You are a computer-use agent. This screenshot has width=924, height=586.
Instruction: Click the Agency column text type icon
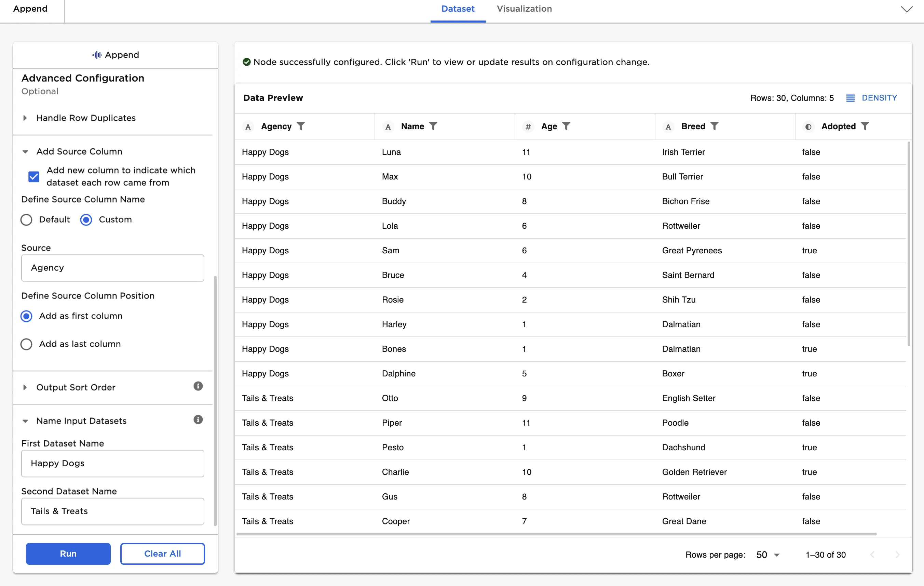[x=248, y=127]
